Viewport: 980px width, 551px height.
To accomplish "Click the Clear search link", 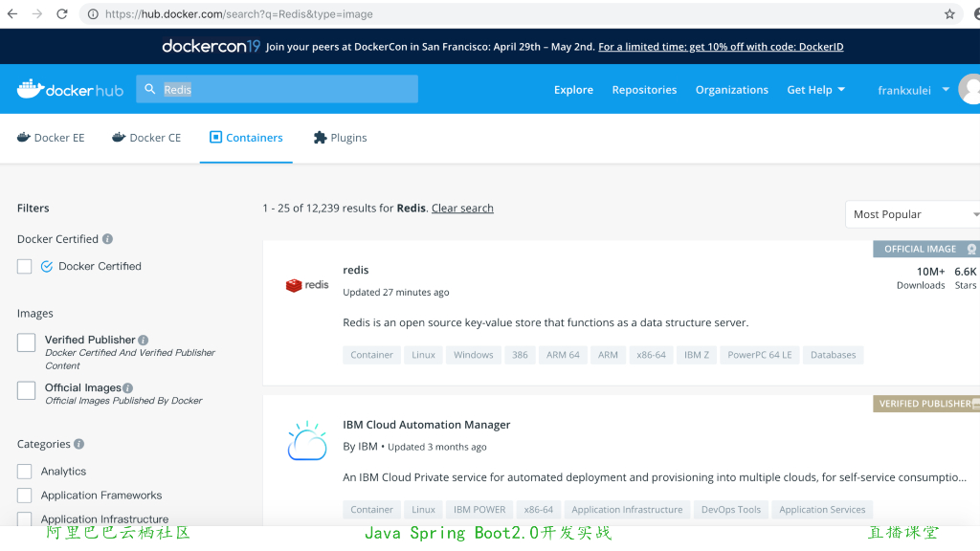I will (x=462, y=208).
